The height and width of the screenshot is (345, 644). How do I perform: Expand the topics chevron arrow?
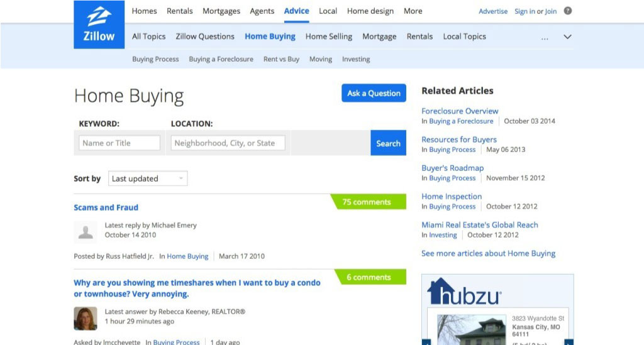click(x=567, y=37)
